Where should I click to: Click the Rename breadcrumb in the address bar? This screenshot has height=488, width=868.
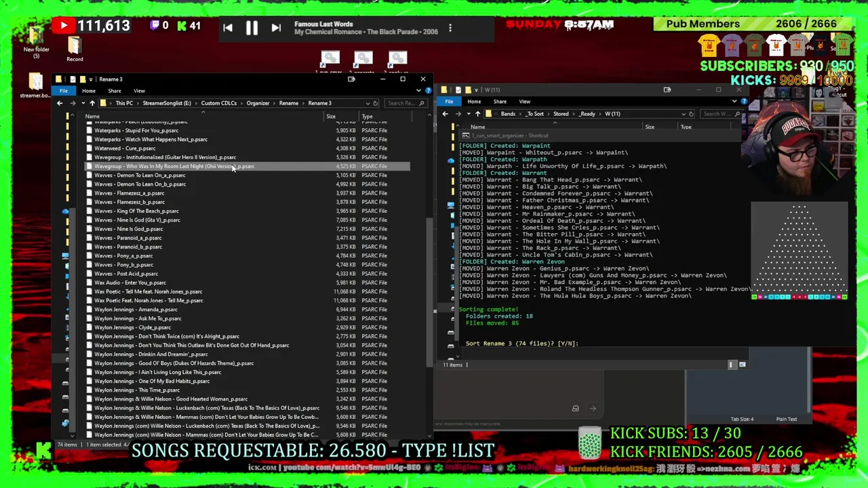[x=288, y=103]
